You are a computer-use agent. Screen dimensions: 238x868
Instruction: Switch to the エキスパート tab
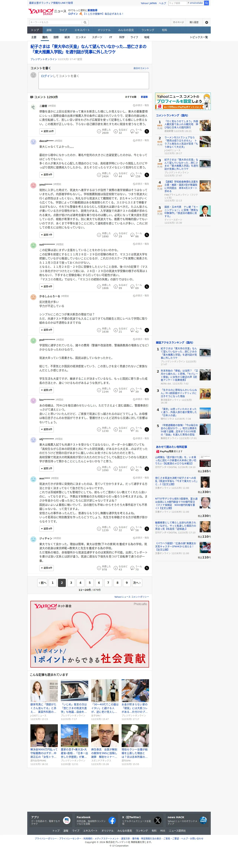(82, 30)
